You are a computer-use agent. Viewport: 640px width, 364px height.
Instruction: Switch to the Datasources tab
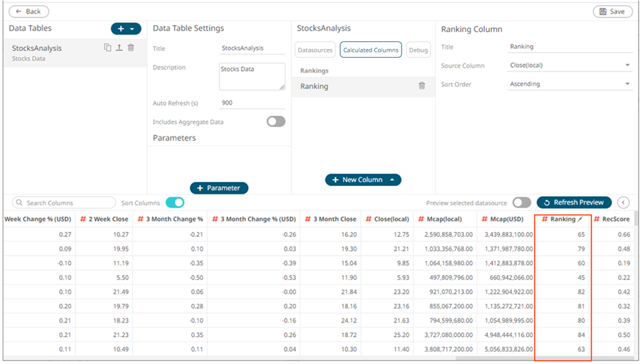pos(316,50)
